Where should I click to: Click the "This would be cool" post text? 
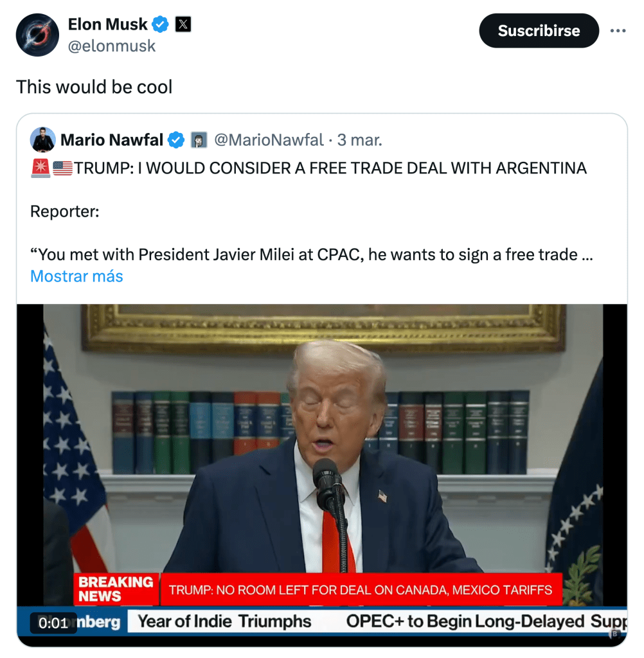coord(94,87)
